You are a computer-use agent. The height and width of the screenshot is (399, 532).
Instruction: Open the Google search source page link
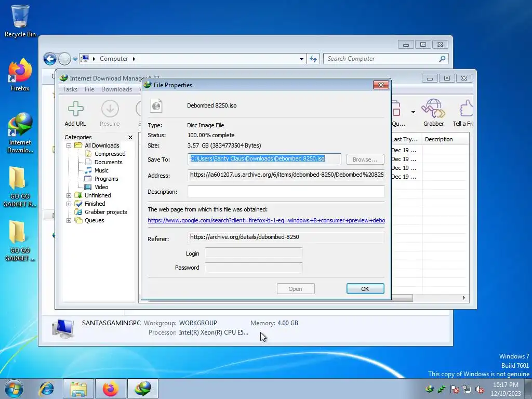(267, 220)
